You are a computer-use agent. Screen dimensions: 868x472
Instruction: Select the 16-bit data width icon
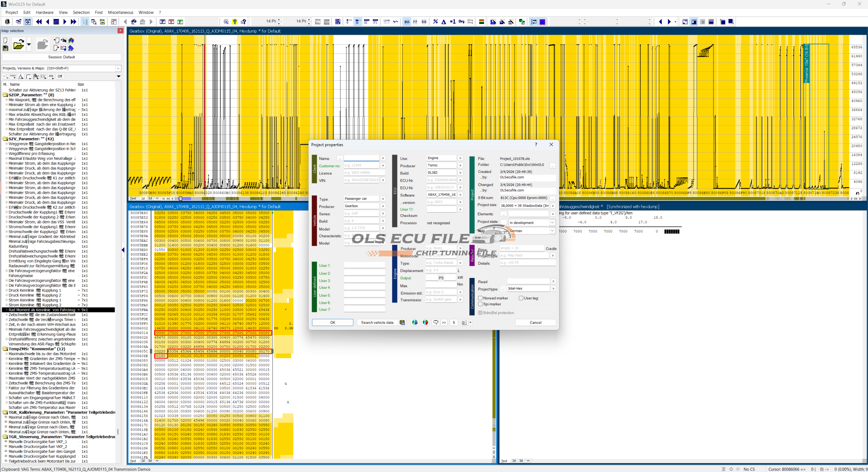(357, 22)
